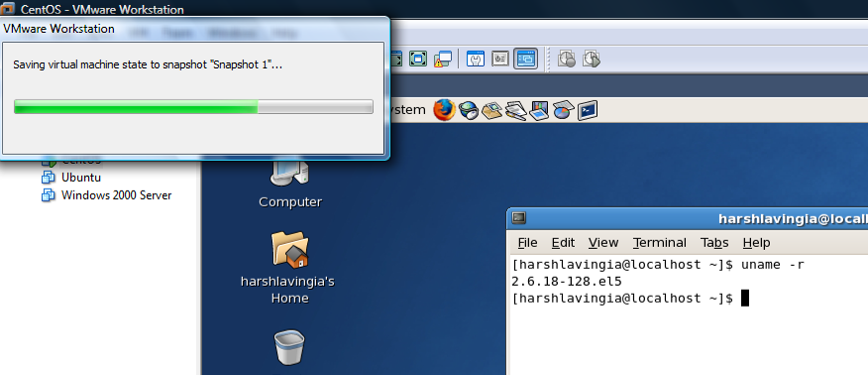Click the console view toolbar icon

(x=499, y=59)
